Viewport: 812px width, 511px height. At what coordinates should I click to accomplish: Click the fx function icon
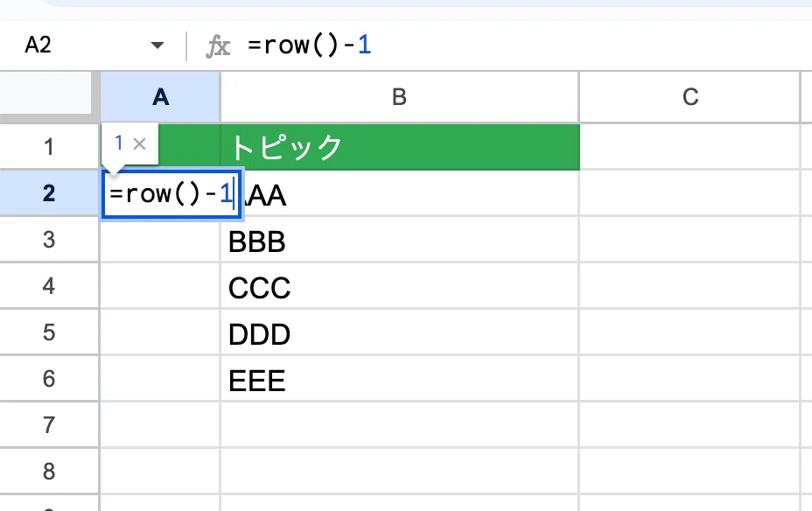pyautogui.click(x=218, y=46)
